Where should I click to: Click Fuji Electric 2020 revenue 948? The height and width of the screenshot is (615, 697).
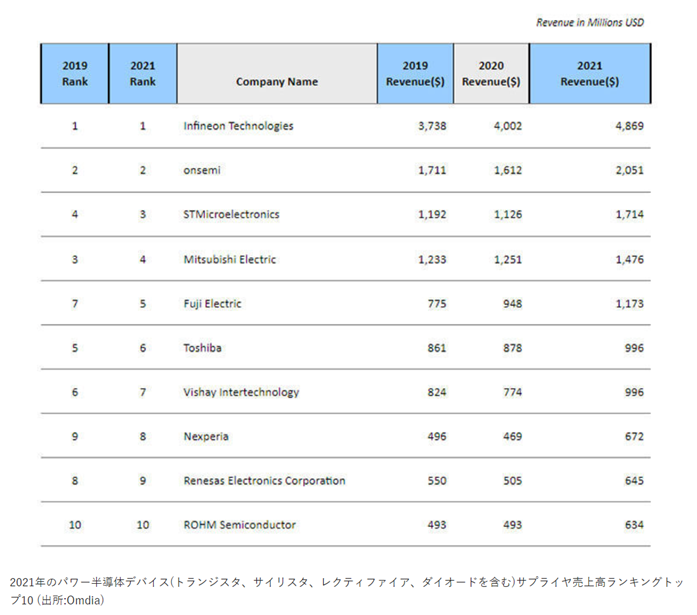513,304
